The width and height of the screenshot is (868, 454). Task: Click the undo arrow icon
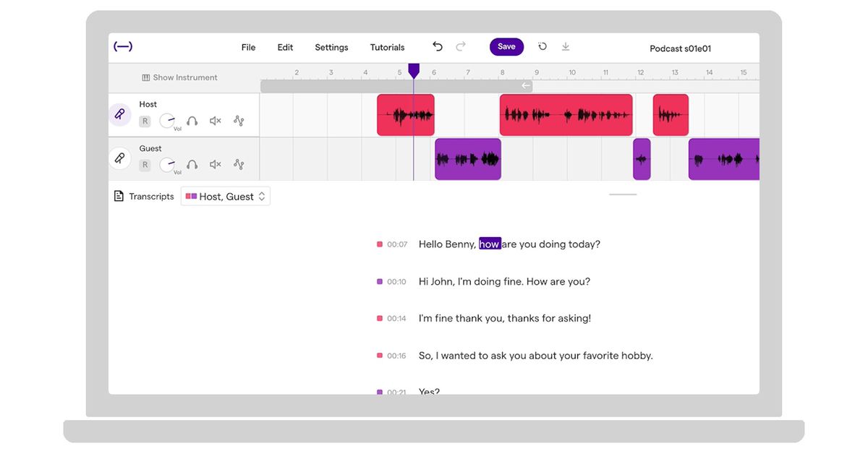coord(438,47)
